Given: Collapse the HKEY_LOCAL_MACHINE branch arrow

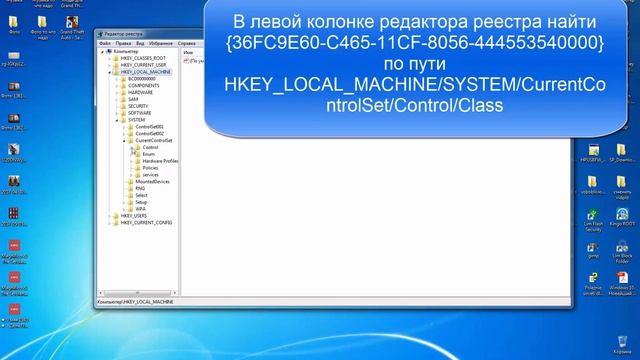Looking at the screenshot, I should [x=109, y=72].
